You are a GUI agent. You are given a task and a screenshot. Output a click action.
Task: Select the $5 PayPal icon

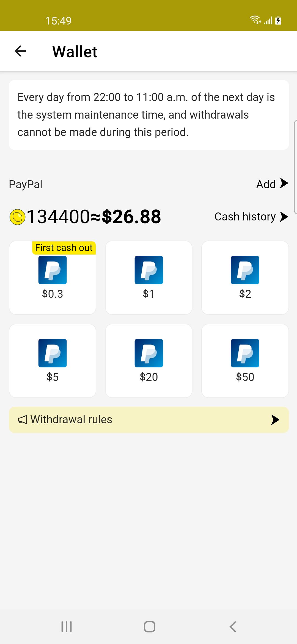53,353
